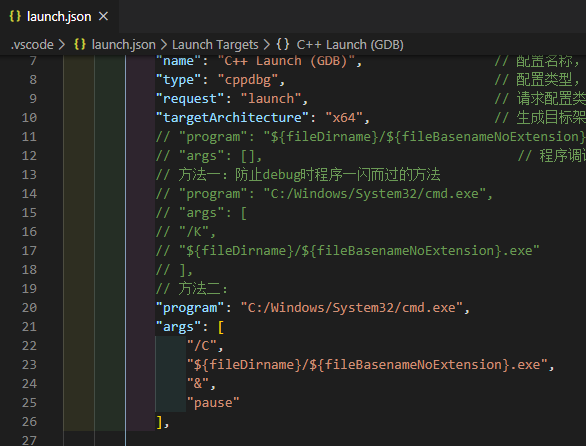
Task: Click the fileBasenameNoExtension.exe string on line 23
Action: pyautogui.click(x=367, y=365)
